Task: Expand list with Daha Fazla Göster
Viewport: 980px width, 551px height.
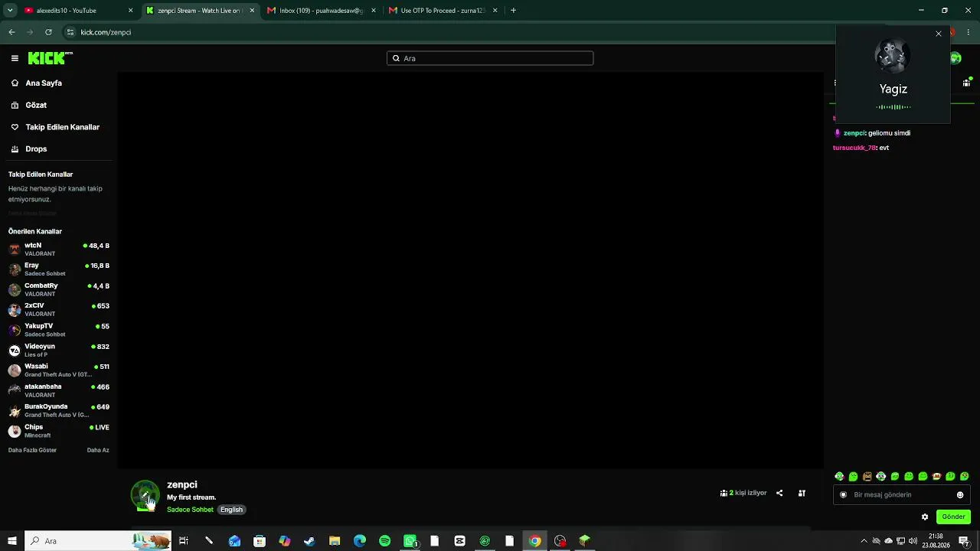Action: (32, 450)
